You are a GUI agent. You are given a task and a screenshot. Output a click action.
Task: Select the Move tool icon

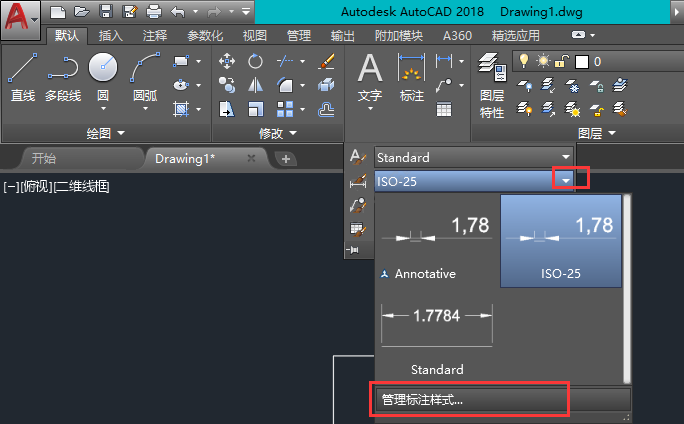[227, 61]
